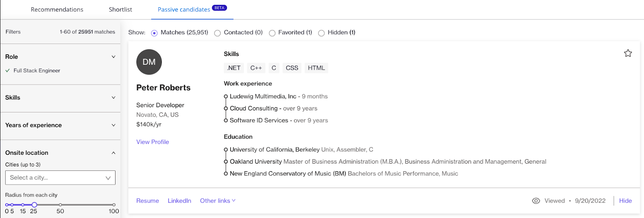Switch to the Recommendations tab
The width and height of the screenshot is (644, 218).
57,10
